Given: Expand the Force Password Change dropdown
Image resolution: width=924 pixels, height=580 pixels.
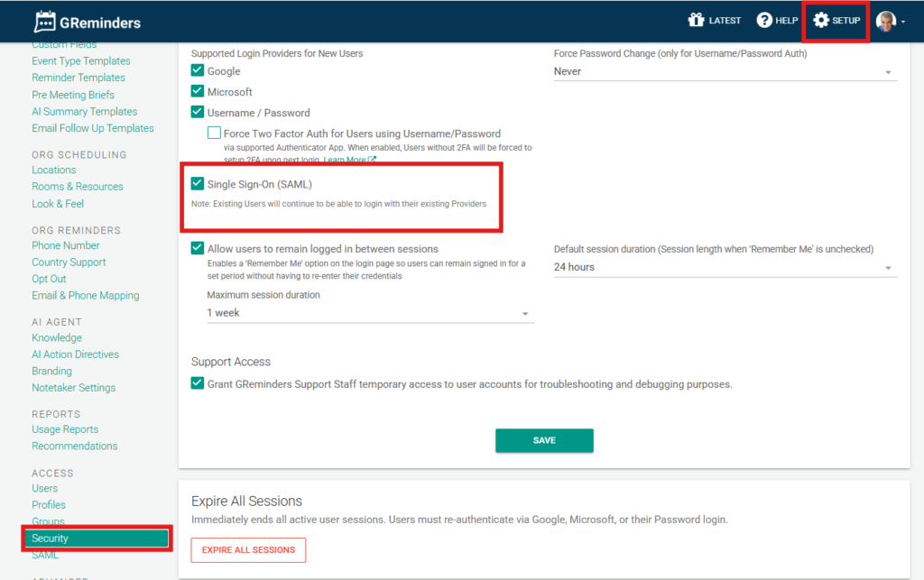Looking at the screenshot, I should click(x=725, y=71).
